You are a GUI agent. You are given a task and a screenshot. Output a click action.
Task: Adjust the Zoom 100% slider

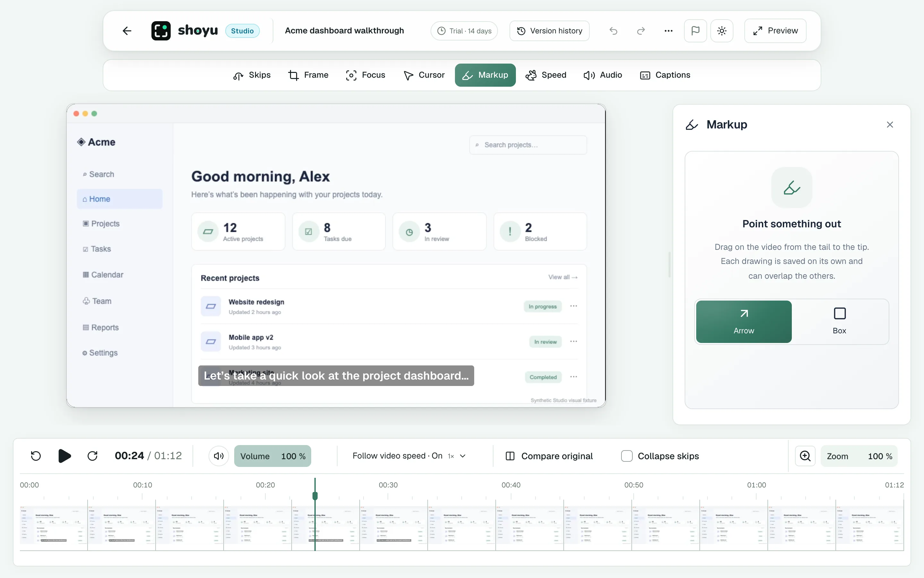coord(859,456)
